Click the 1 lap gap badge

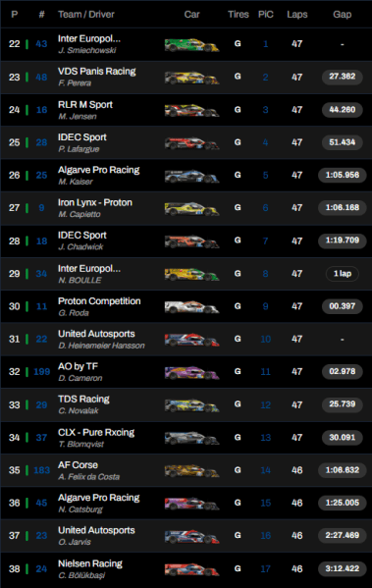[342, 273]
